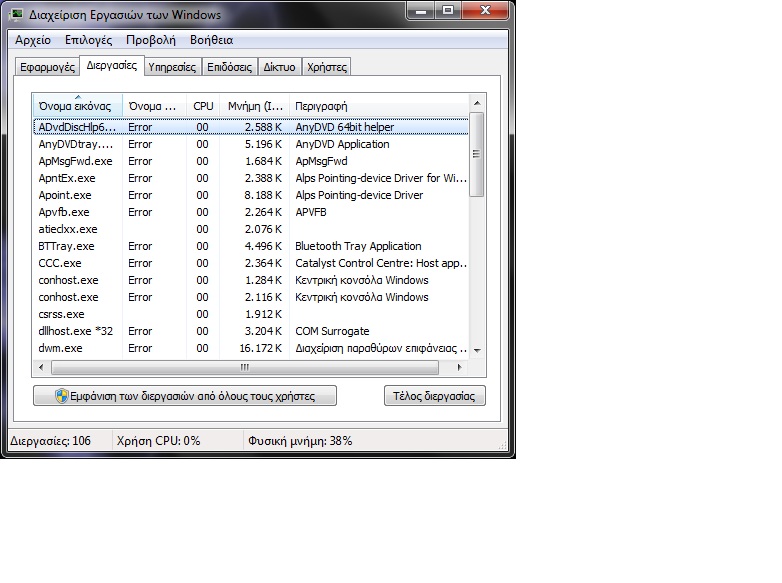This screenshot has height=583, width=782.
Task: Click the 5.196 K memory value
Action: [263, 144]
